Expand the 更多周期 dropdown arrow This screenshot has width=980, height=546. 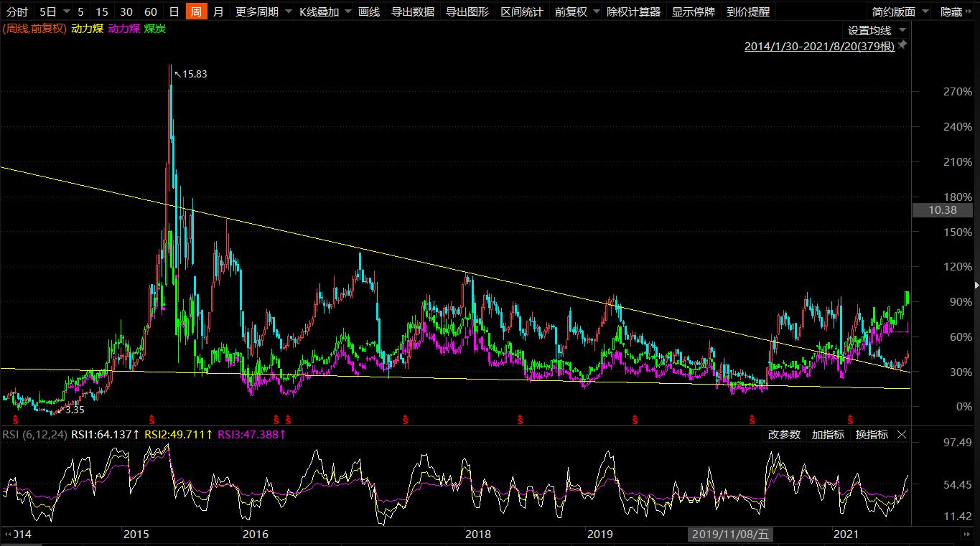[x=288, y=11]
